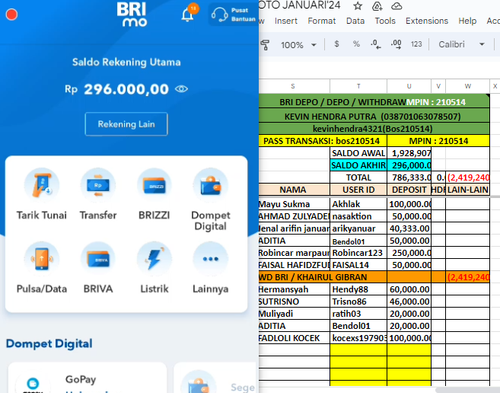Image resolution: width=500 pixels, height=393 pixels.
Task: Open the Help menu
Action: pos(467,21)
